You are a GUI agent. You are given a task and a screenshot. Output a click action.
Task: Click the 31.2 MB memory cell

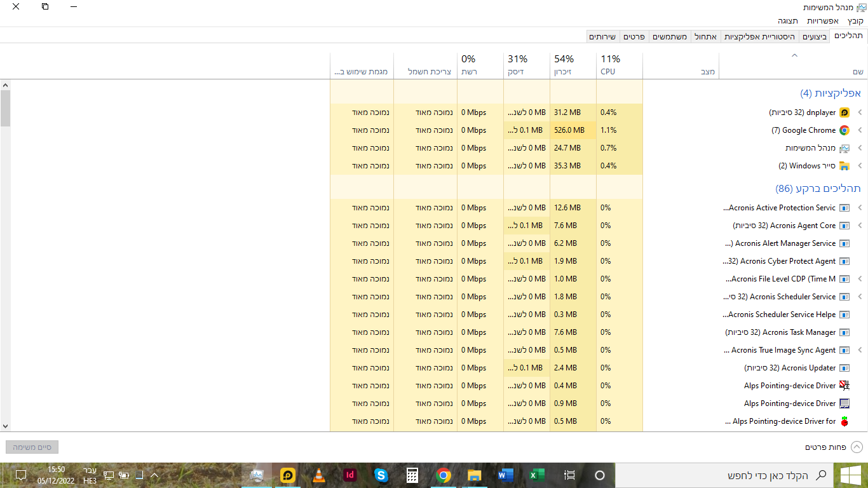(x=573, y=112)
